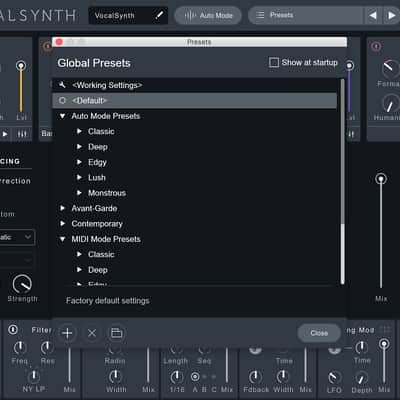Click the Filter Res knob
Image resolution: width=400 pixels, height=400 pixels.
pos(47,348)
